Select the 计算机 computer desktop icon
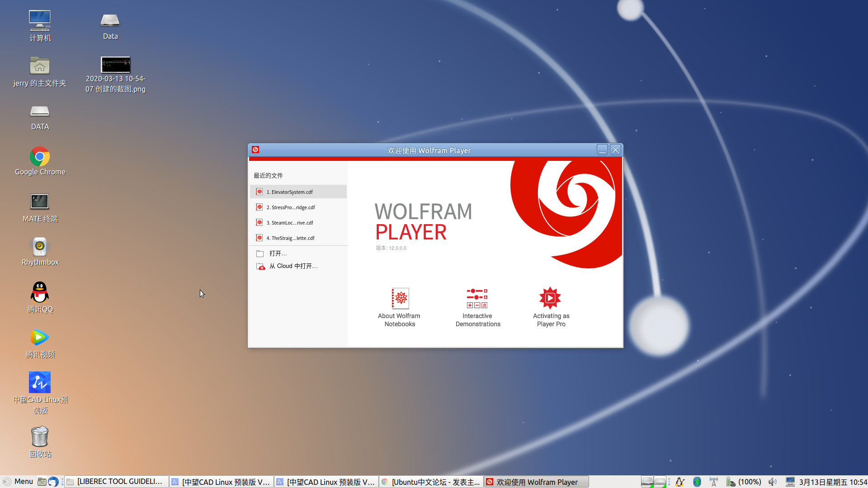This screenshot has height=488, width=868. (x=40, y=26)
